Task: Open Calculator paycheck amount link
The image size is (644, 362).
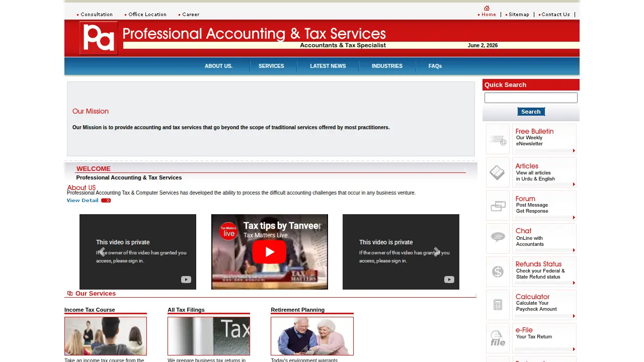Action: tap(544, 305)
